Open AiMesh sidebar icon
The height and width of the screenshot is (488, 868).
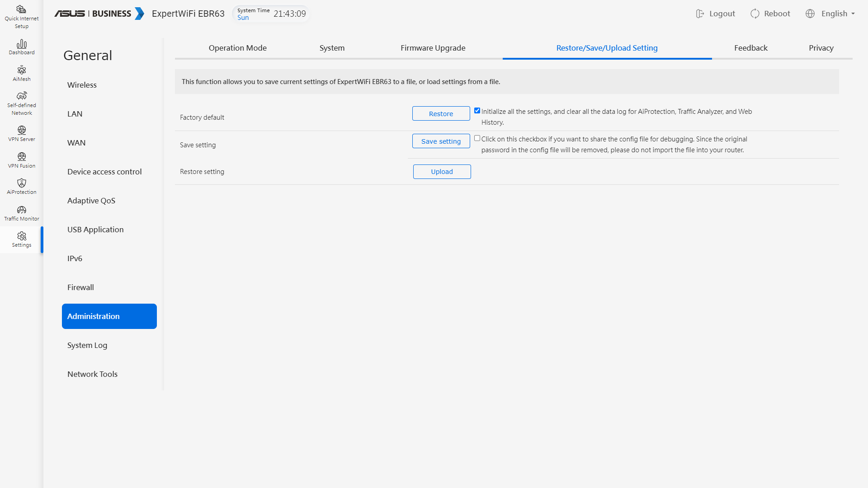pos(21,73)
